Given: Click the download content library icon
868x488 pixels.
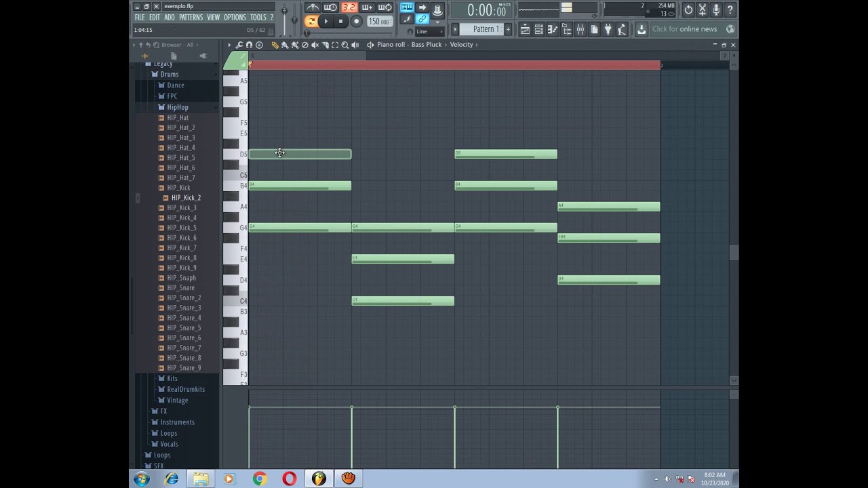Looking at the screenshot, I should point(642,29).
